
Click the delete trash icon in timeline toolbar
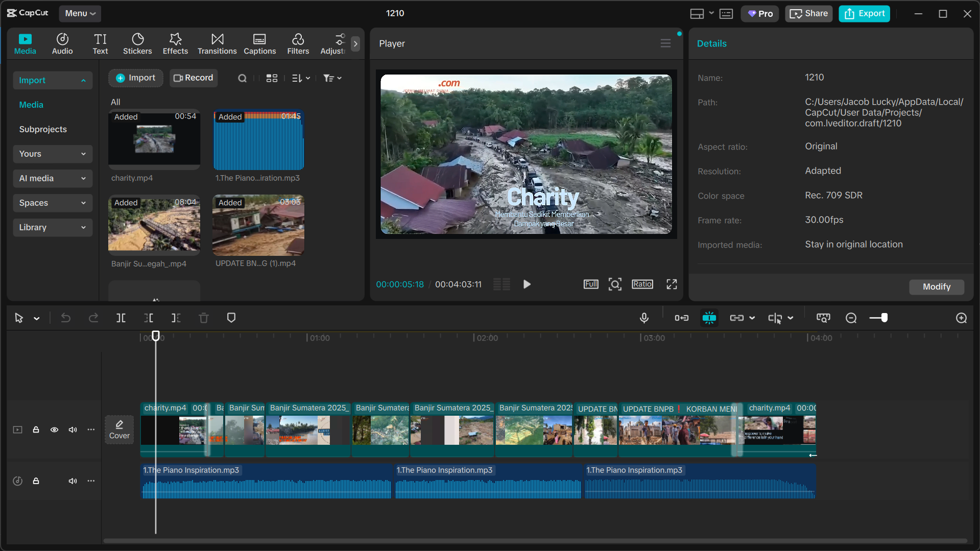[204, 318]
